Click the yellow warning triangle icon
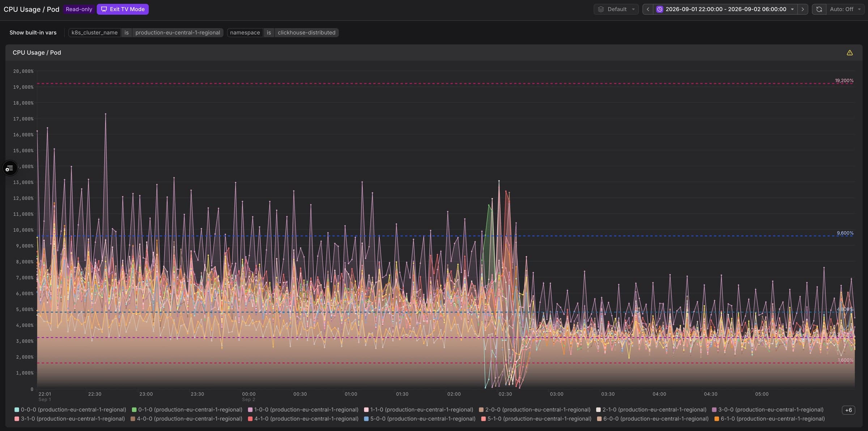 pyautogui.click(x=850, y=53)
